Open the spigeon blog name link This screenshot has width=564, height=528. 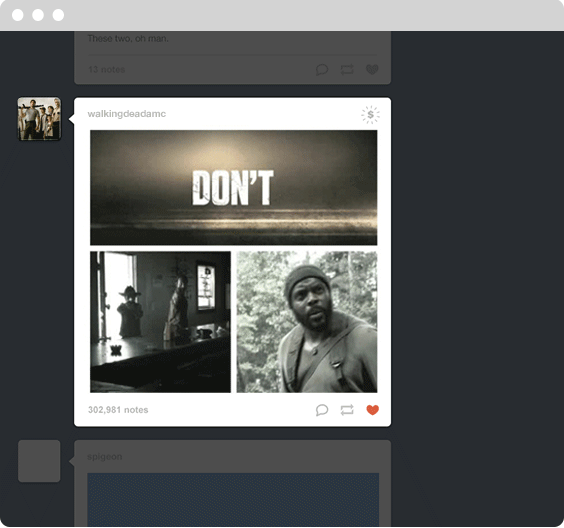(x=105, y=456)
